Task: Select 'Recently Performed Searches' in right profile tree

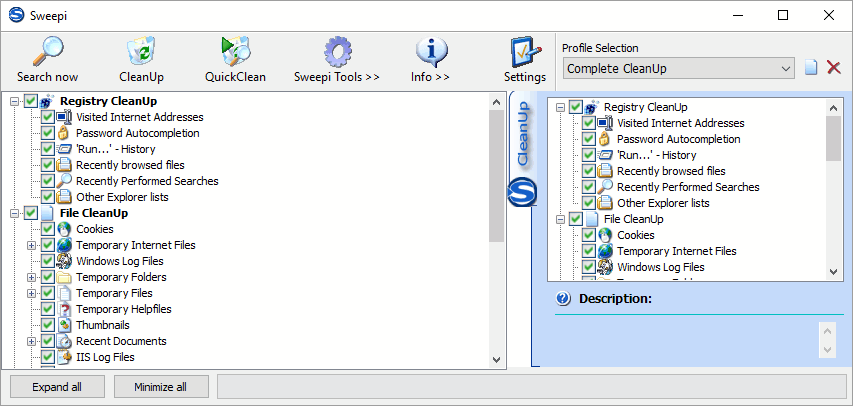Action: pos(688,187)
